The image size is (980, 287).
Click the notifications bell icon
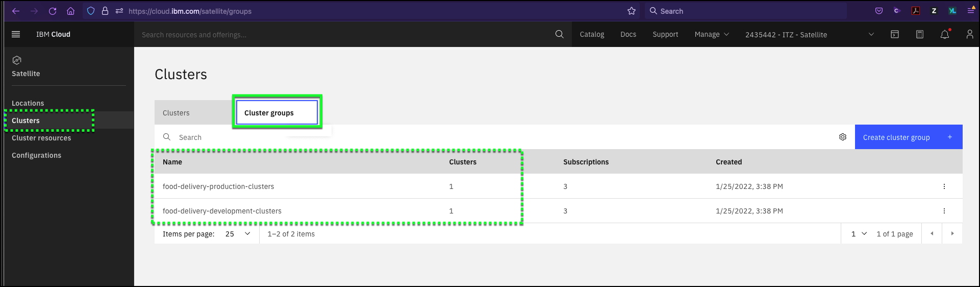pos(945,34)
